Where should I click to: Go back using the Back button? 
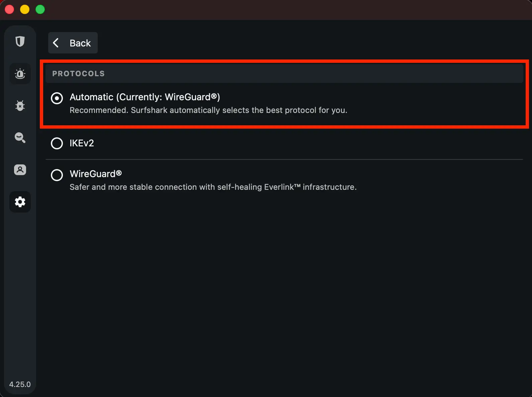73,43
